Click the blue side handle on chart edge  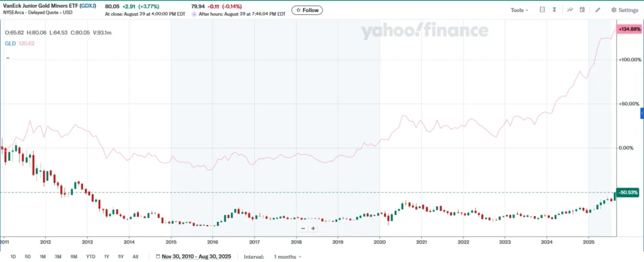pyautogui.click(x=641, y=113)
